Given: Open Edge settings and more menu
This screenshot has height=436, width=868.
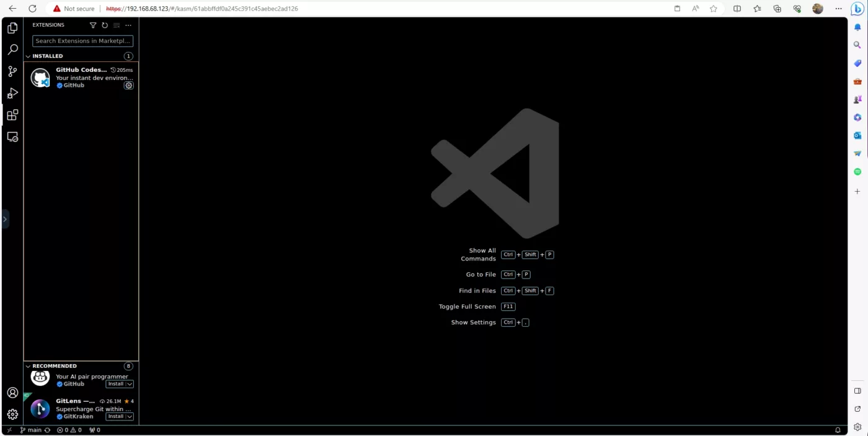Looking at the screenshot, I should pos(837,9).
